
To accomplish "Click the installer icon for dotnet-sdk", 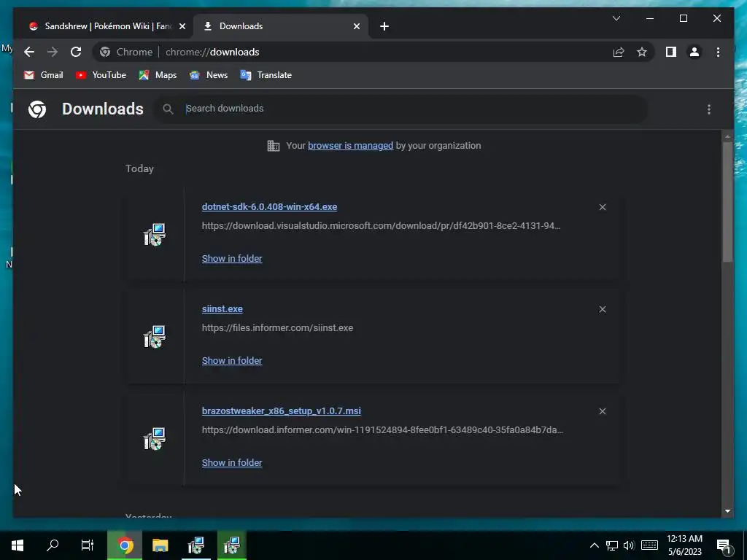I will point(155,234).
